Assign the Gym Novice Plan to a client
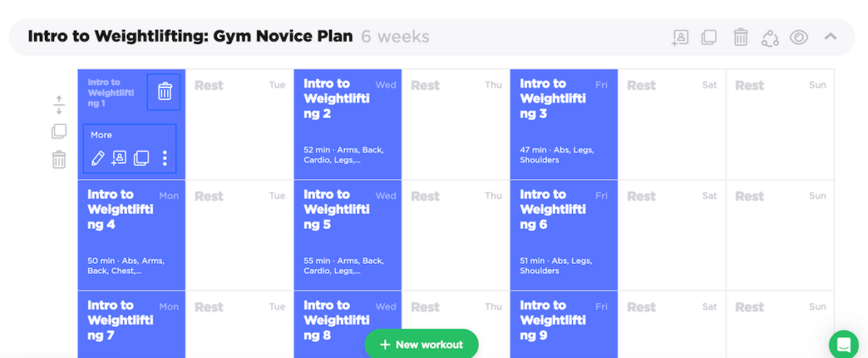This screenshot has height=358, width=868. pyautogui.click(x=680, y=37)
